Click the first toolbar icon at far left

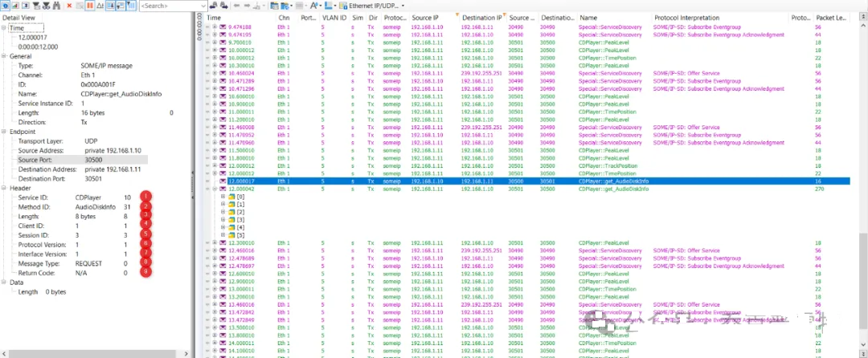coord(5,6)
